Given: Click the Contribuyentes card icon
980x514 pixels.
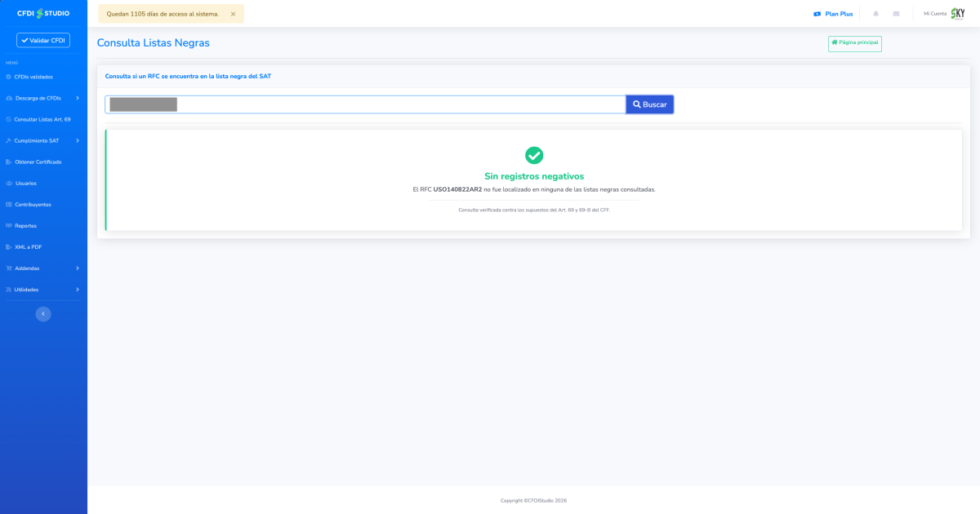Looking at the screenshot, I should (x=8, y=204).
